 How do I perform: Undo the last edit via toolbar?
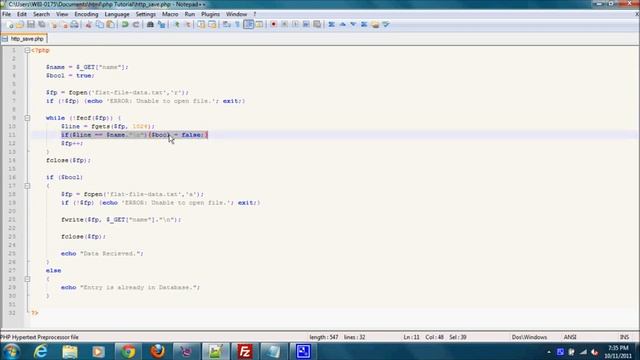(x=125, y=24)
